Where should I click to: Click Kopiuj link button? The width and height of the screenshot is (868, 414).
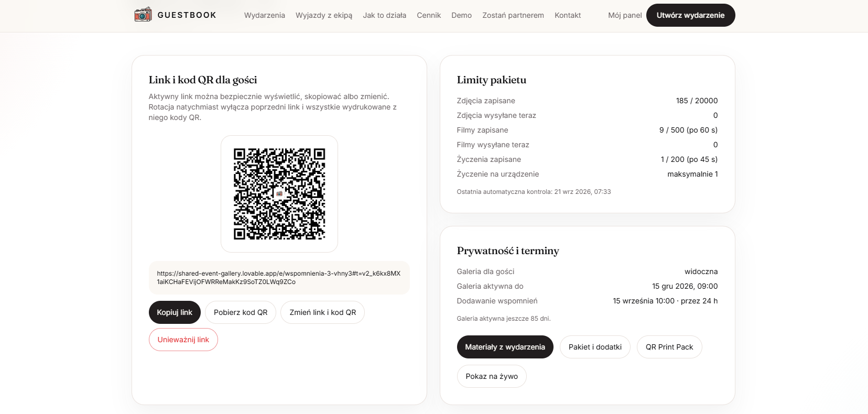[x=175, y=312]
